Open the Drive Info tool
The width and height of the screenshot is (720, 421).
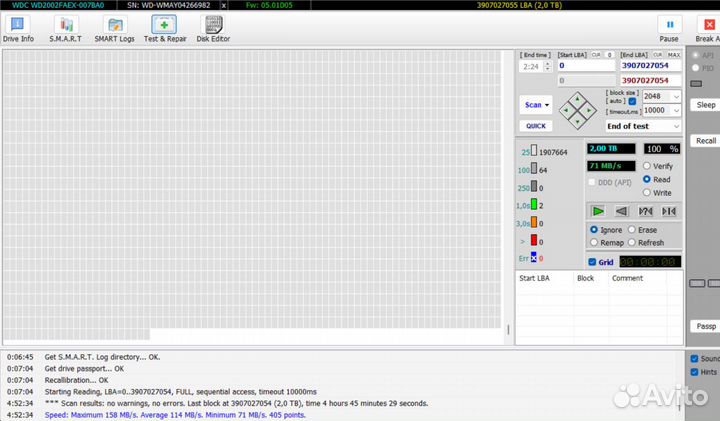point(19,29)
